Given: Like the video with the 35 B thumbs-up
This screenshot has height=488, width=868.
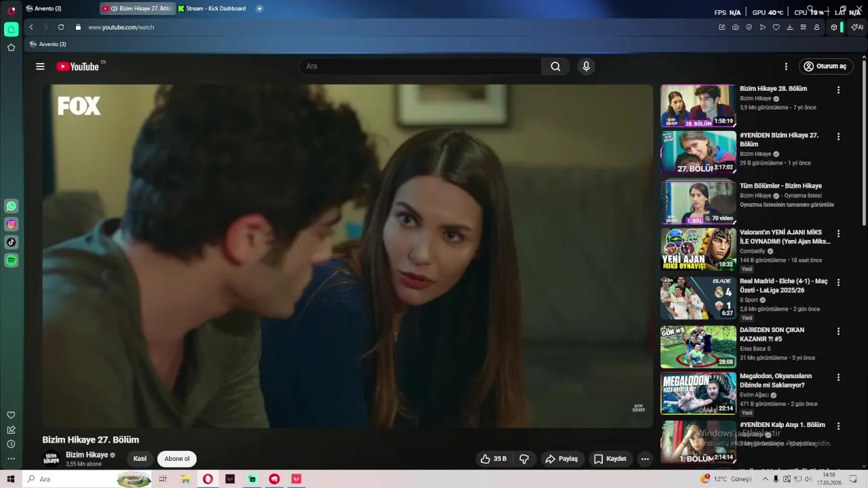Looking at the screenshot, I should click(494, 459).
